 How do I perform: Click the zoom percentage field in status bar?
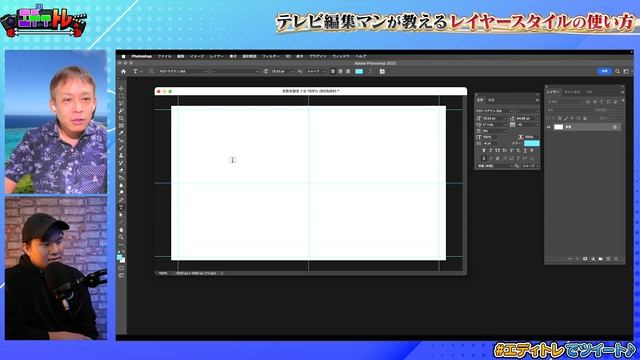pyautogui.click(x=163, y=273)
